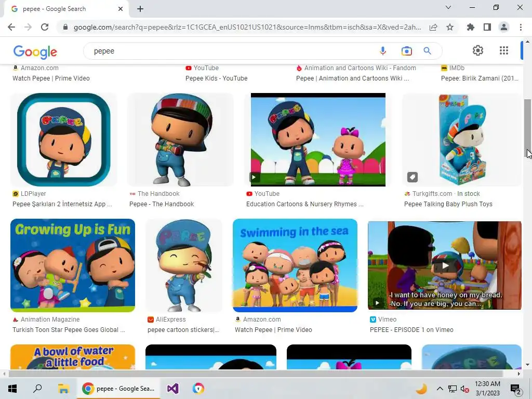Click Pepee Animation and Cartoons Wiki caption
The height and width of the screenshot is (399, 532).
point(353,78)
